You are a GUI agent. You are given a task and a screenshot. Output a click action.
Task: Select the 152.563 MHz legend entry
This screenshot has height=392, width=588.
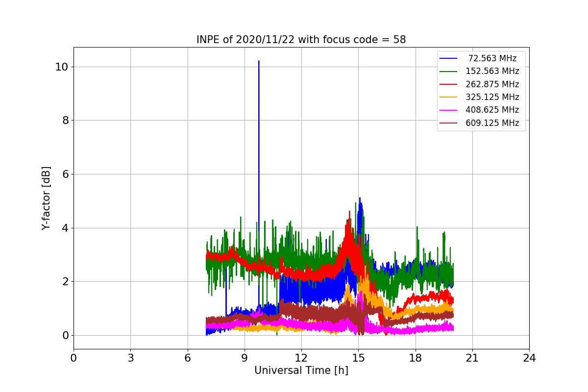pos(478,71)
